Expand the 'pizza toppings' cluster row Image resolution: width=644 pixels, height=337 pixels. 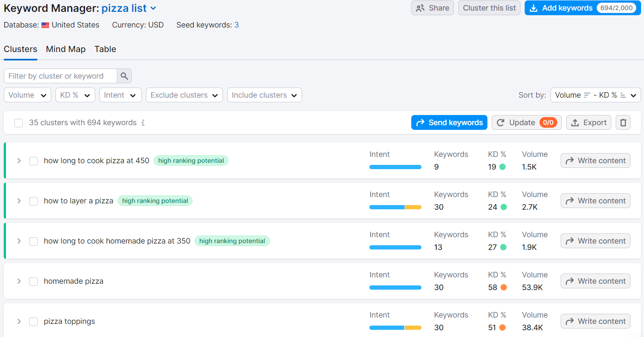[x=19, y=321]
